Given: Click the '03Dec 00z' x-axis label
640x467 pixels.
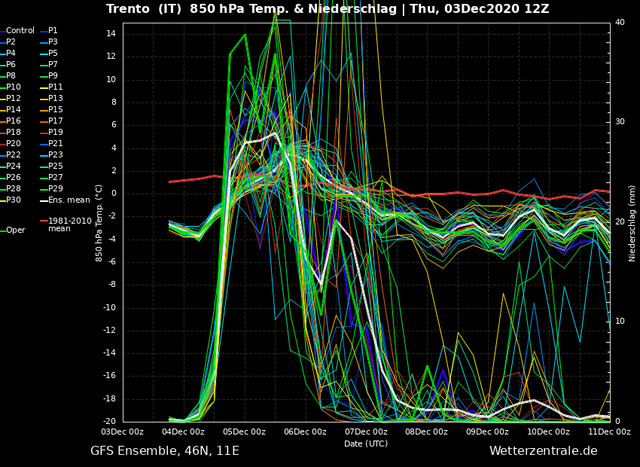Looking at the screenshot, I should coord(123,432).
